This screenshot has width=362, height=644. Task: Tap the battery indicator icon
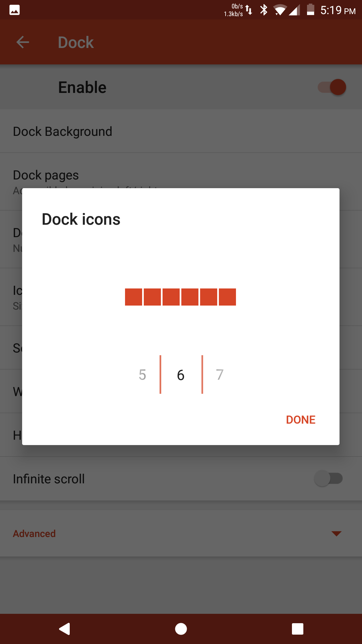(x=311, y=10)
